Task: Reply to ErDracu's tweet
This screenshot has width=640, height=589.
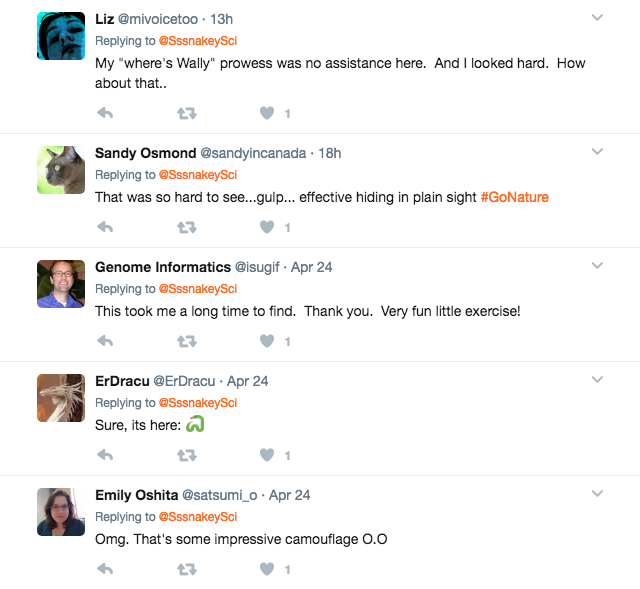Action: pos(105,456)
